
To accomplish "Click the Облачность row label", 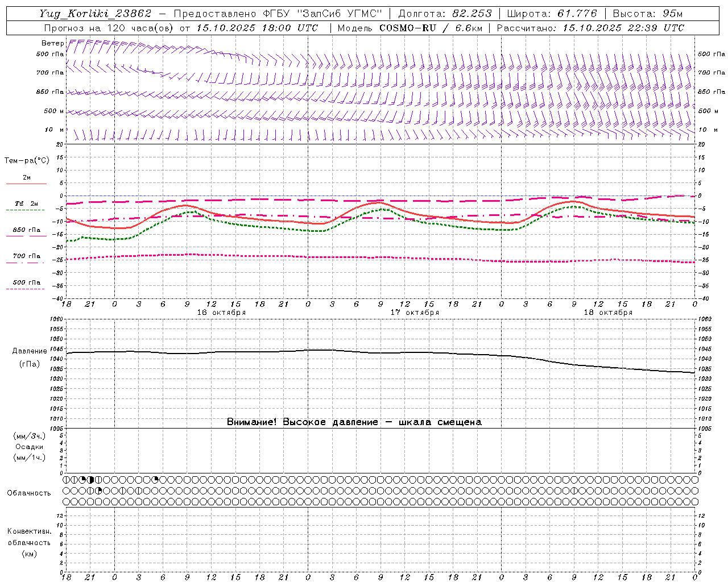I will (29, 493).
